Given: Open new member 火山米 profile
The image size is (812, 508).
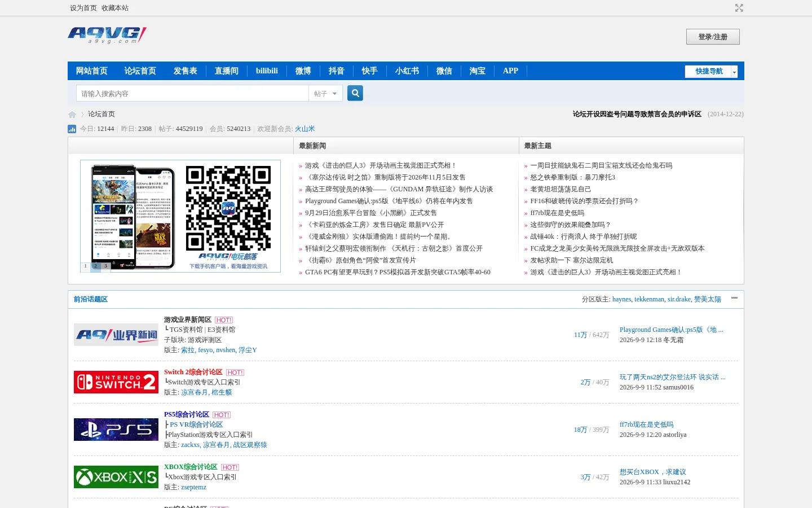Looking at the screenshot, I should pyautogui.click(x=305, y=129).
